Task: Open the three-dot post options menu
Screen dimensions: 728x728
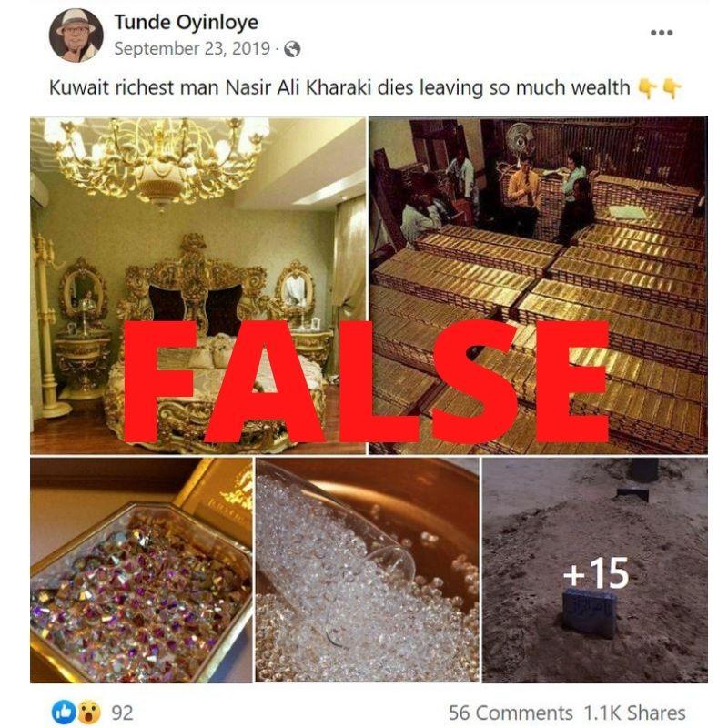Action: point(662,33)
